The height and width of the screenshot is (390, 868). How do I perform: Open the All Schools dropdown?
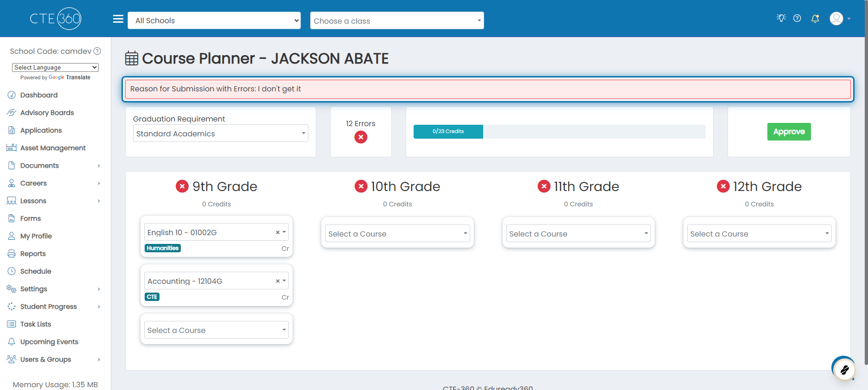click(x=214, y=20)
